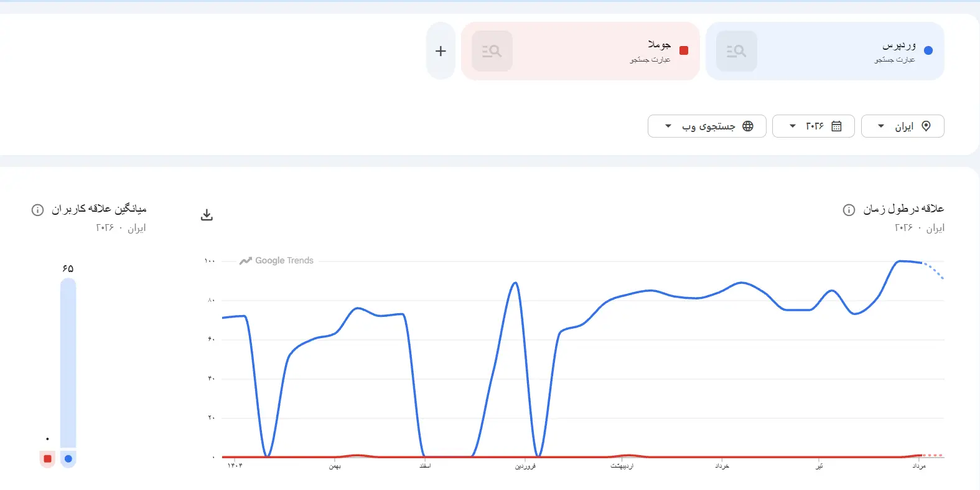Show info for علاقه در طول زمان
Screen dimensions: 980x490
pos(849,210)
